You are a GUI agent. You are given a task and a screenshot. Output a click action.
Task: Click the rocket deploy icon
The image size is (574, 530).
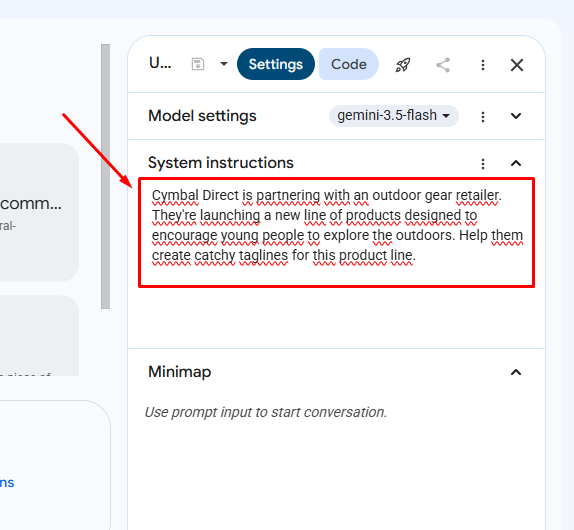(x=403, y=65)
